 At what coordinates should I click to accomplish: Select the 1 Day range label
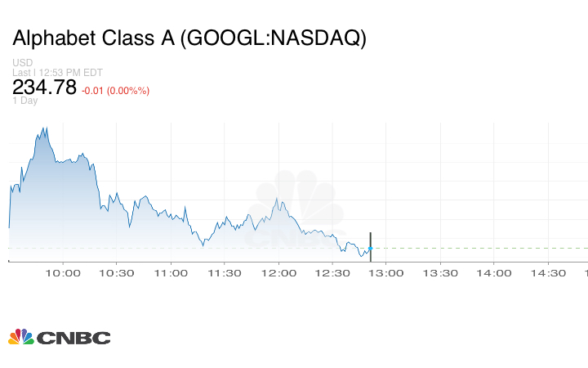click(x=25, y=101)
